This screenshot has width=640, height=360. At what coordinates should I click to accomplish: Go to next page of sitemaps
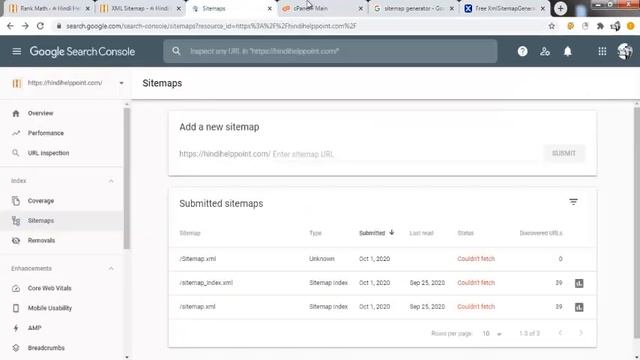coord(581,333)
